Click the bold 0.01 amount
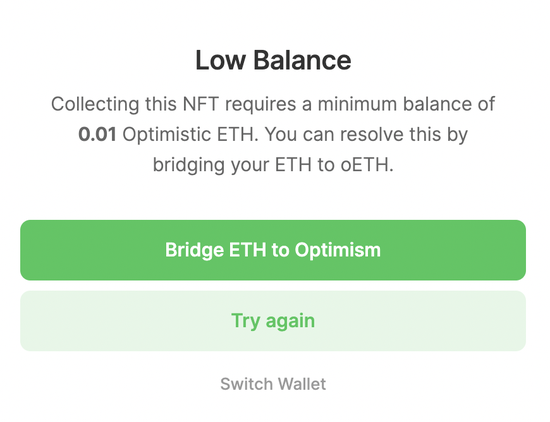Viewport: 550px width, 422px height. coord(97,134)
